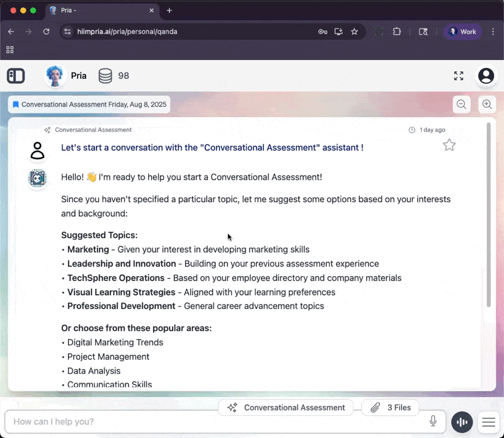Open the browser extensions puzzle icon
This screenshot has height=438, width=504.
397,32
